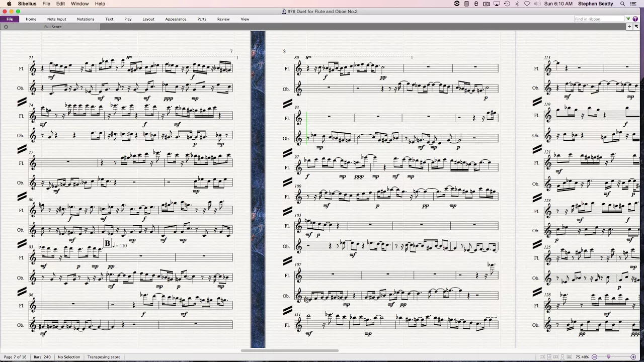The image size is (644, 362).
Task: Select the Review ribbon tab
Action: [x=223, y=19]
